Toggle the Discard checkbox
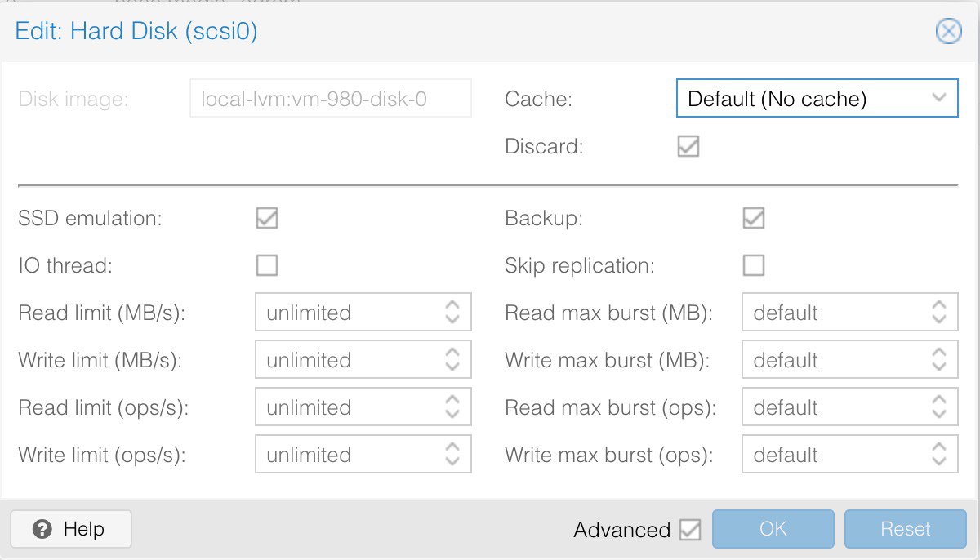The height and width of the screenshot is (560, 980). [688, 147]
